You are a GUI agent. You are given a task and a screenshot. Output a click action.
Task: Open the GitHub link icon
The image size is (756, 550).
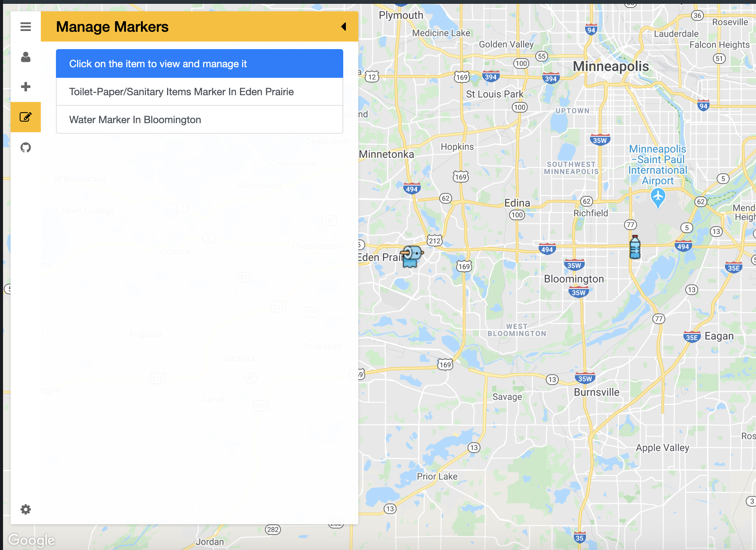point(26,147)
